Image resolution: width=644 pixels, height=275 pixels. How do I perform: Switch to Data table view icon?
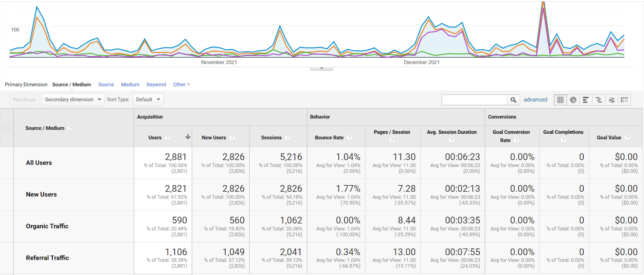point(560,100)
